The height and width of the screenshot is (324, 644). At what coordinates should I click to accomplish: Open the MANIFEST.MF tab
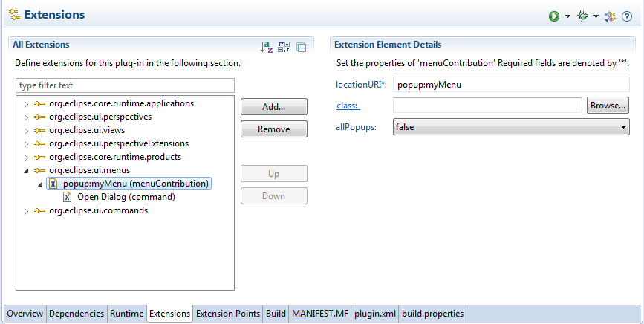[x=320, y=314]
